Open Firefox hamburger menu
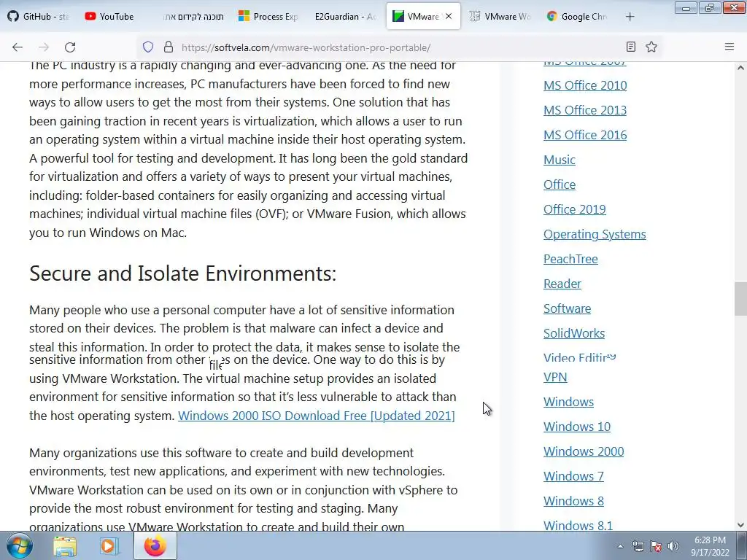The height and width of the screenshot is (560, 747). (x=729, y=47)
